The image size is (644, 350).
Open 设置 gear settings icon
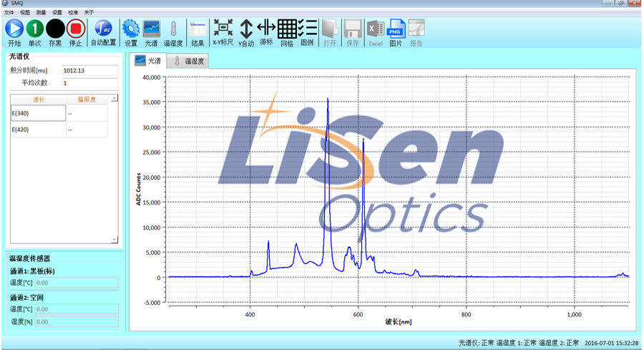coord(131,29)
